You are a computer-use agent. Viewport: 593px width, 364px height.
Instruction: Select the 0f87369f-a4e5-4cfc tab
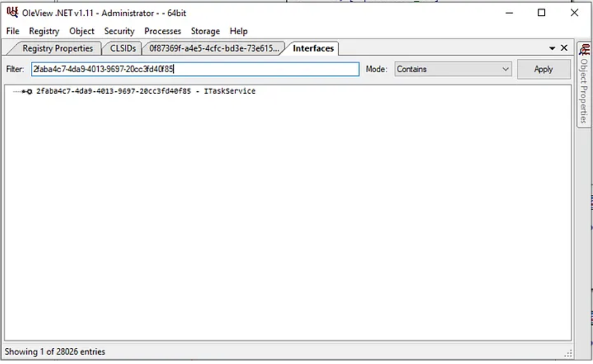coord(213,49)
